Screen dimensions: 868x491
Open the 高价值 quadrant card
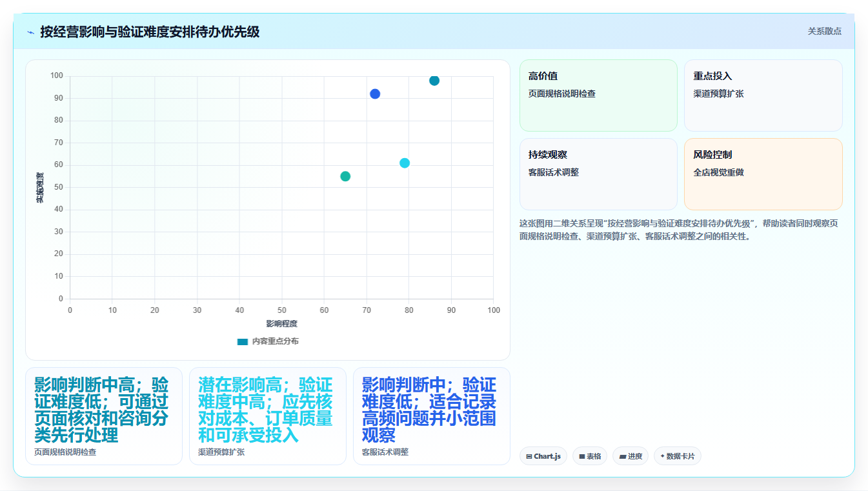pos(598,95)
